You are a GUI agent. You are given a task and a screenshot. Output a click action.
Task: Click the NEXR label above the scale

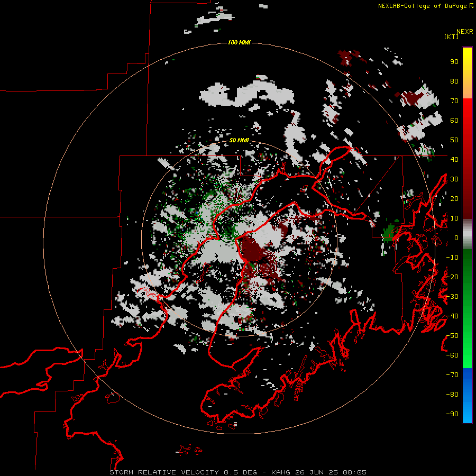coord(465,32)
